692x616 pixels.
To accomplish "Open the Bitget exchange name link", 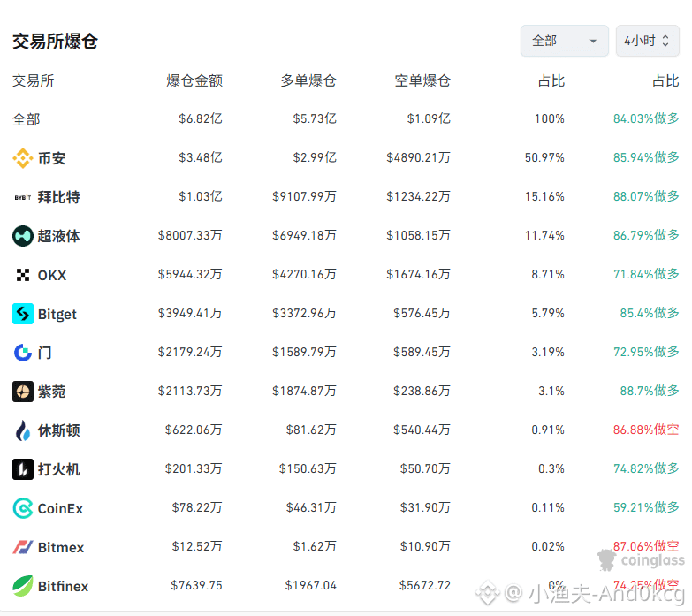I will click(57, 314).
